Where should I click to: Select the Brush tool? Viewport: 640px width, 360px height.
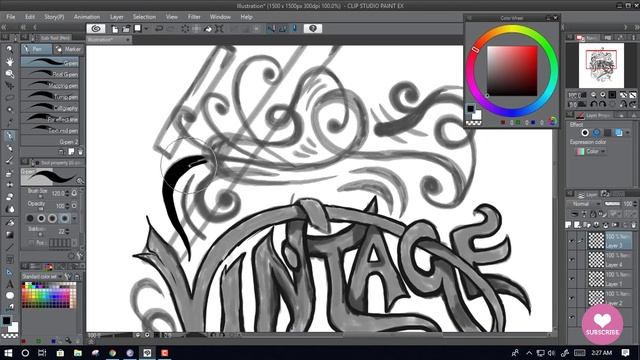pyautogui.click(x=9, y=160)
